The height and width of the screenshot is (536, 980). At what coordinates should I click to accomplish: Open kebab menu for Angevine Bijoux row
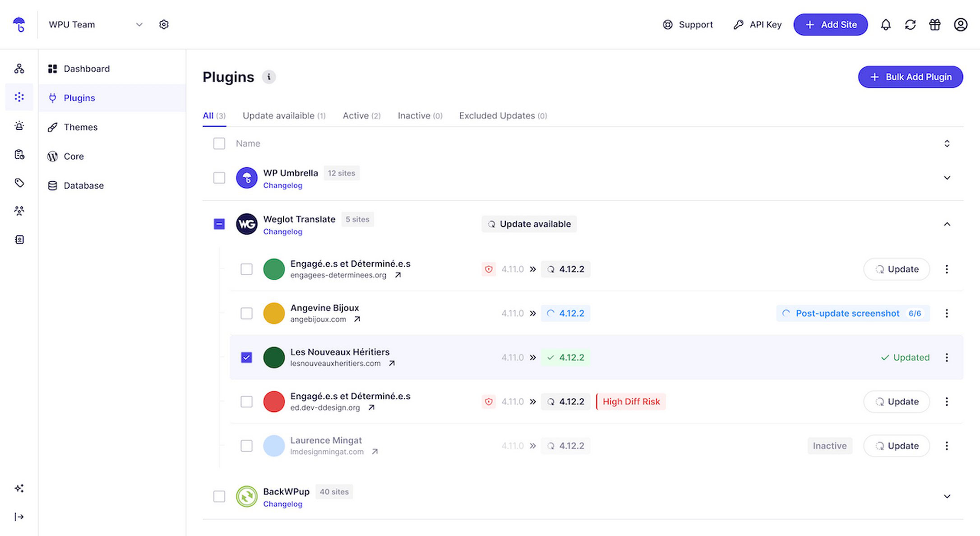point(947,313)
